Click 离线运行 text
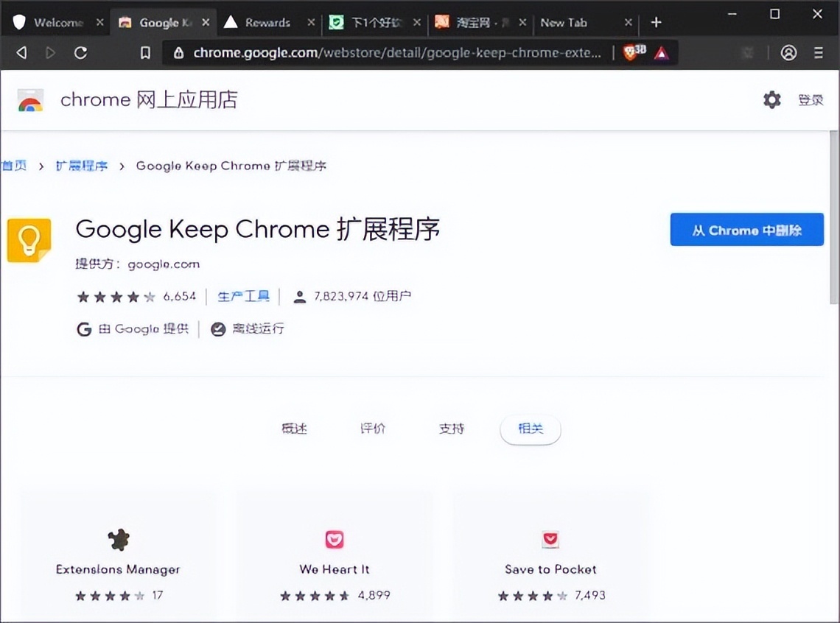 click(258, 328)
